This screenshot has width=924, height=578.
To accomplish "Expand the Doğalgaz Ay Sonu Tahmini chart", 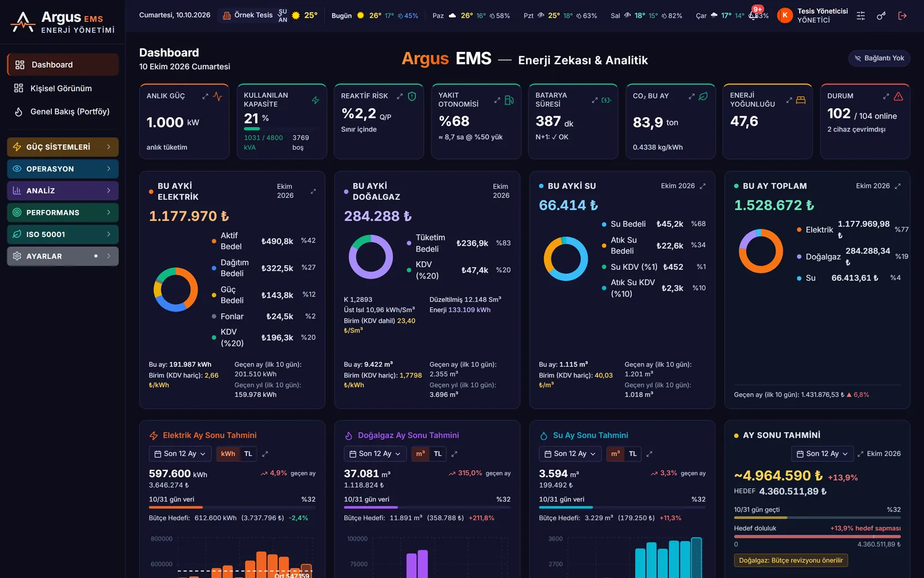I will tap(454, 454).
